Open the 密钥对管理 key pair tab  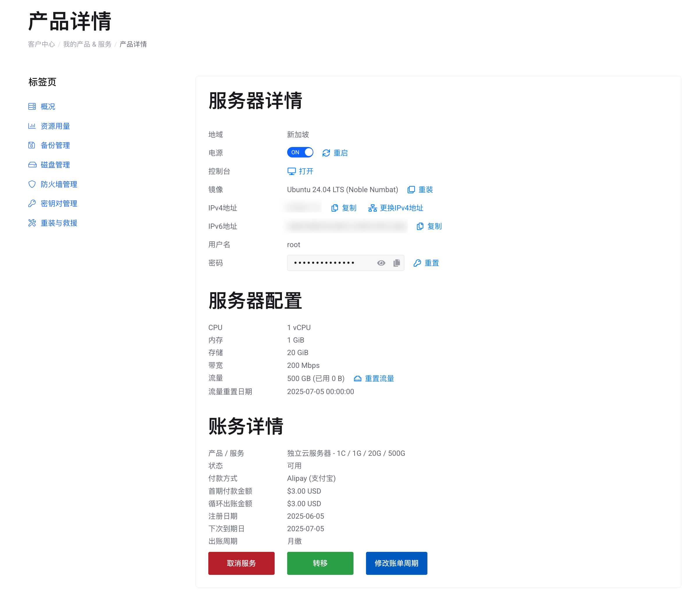click(59, 203)
